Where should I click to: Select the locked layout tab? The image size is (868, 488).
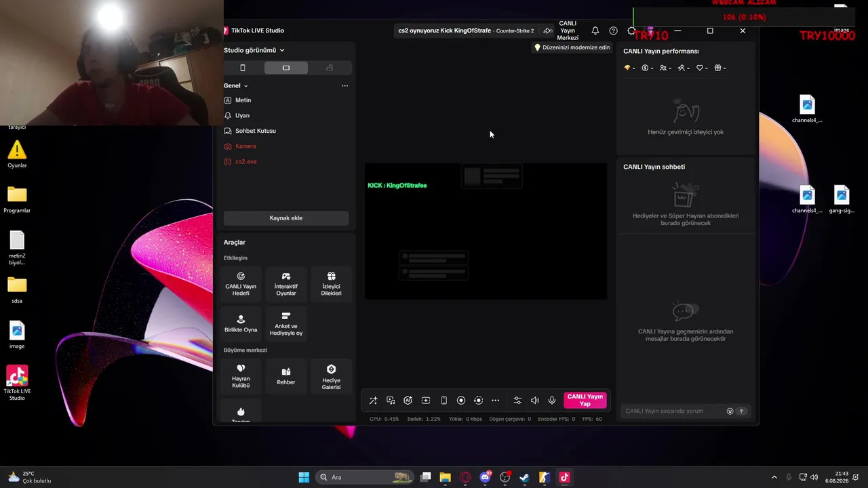tap(330, 68)
